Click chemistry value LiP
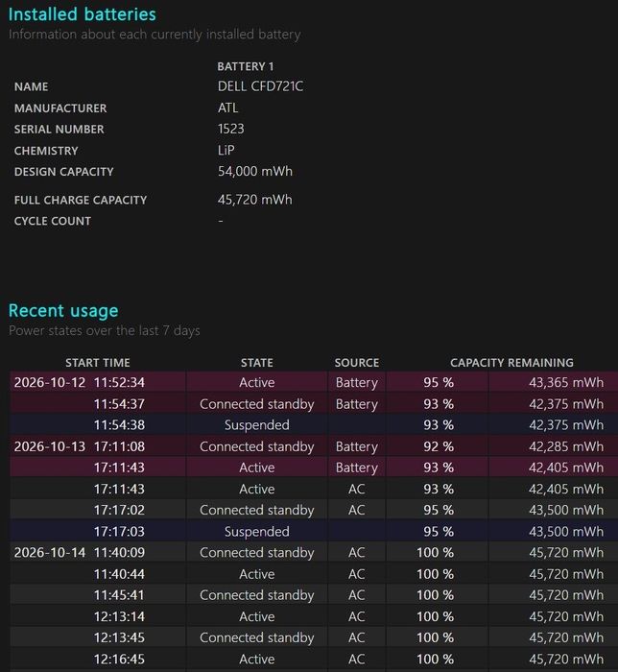This screenshot has height=672, width=618. (x=226, y=150)
